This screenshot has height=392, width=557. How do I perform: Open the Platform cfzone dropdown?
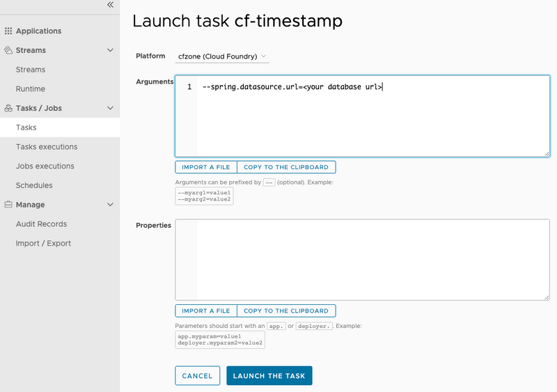[222, 56]
